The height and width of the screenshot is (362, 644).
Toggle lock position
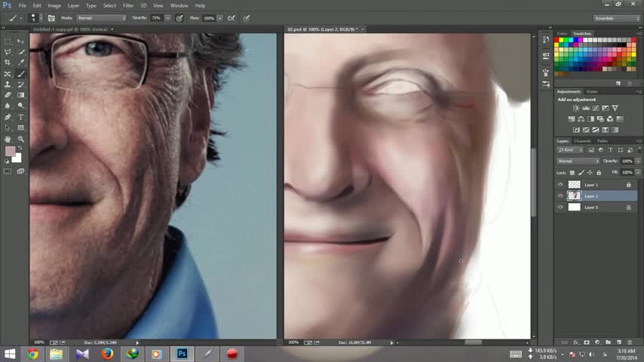point(590,173)
